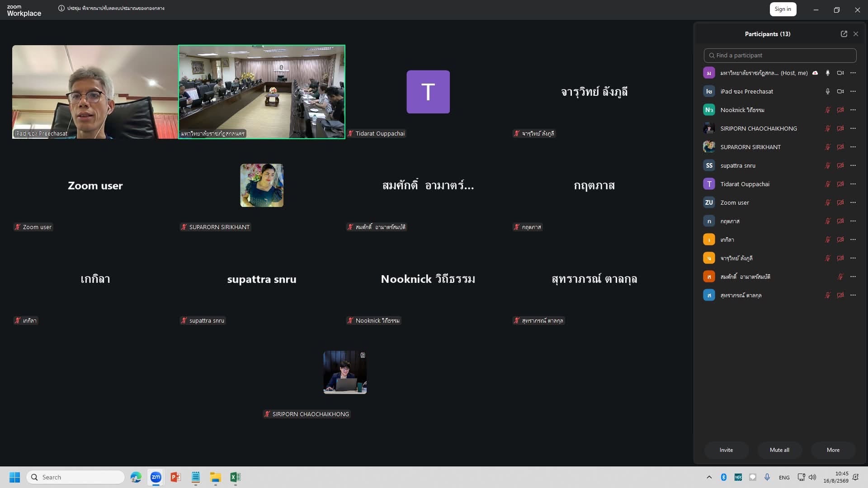Image resolution: width=868 pixels, height=488 pixels.
Task: Open more options for SUPARORN SIRIKHANT
Action: pyautogui.click(x=853, y=147)
